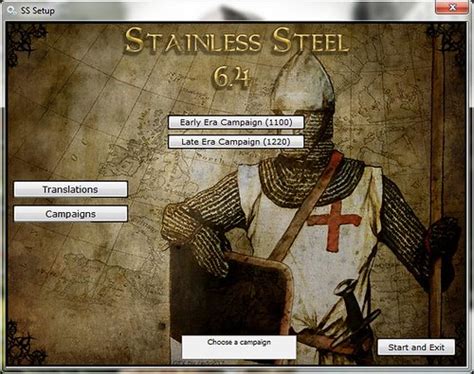Click Start and Exit
The width and height of the screenshot is (474, 374).
tap(416, 347)
